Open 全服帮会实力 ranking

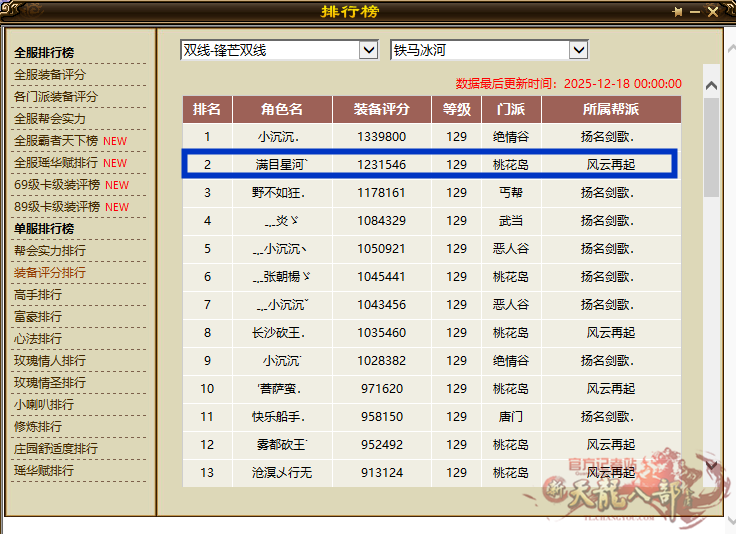[50, 119]
